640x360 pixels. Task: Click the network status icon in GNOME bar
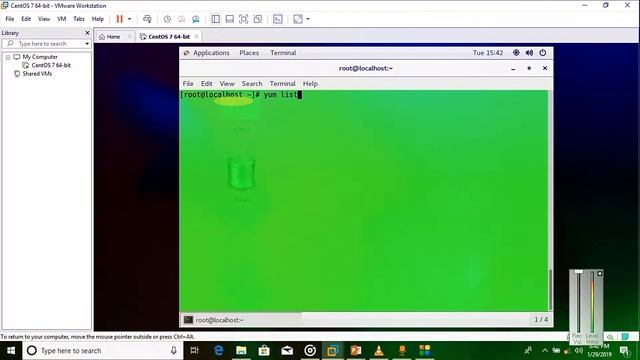(516, 53)
